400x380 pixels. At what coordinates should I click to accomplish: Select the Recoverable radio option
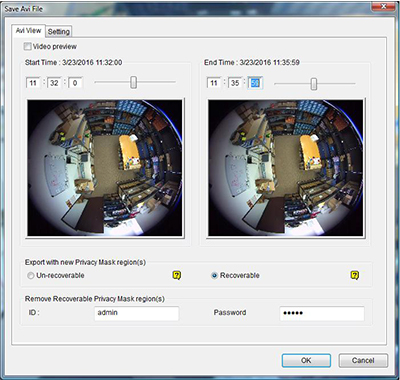[215, 276]
